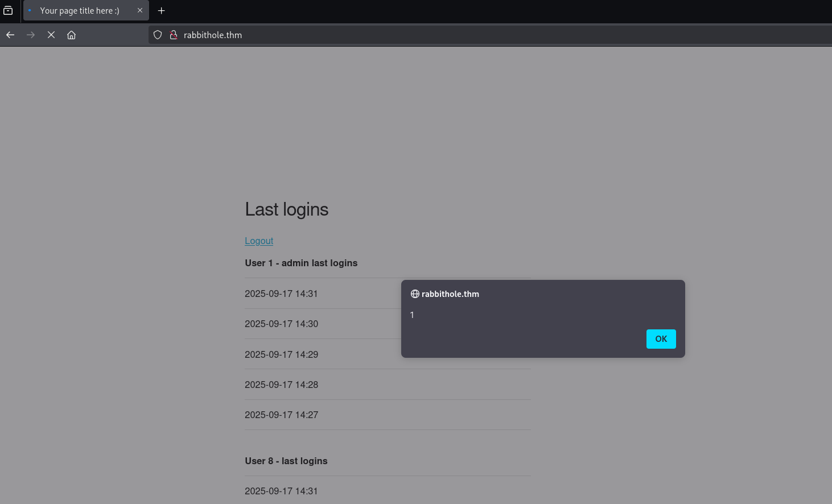Select the "Your page title here :)" tab
Screen dimensions: 832x504
[80, 11]
